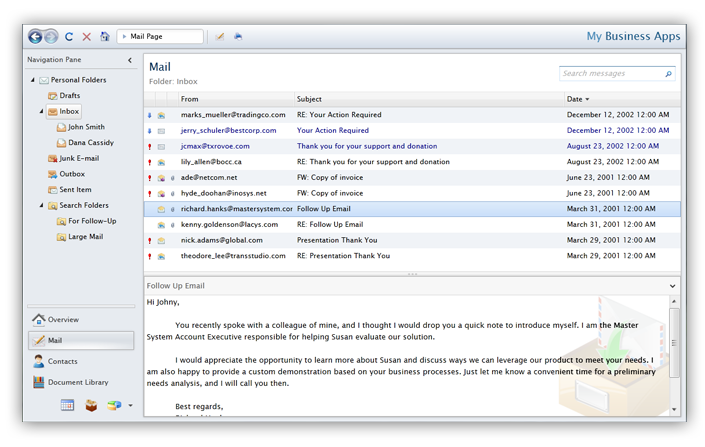This screenshot has height=447, width=705.
Task: Open the John Smith subfolder
Action: point(81,127)
